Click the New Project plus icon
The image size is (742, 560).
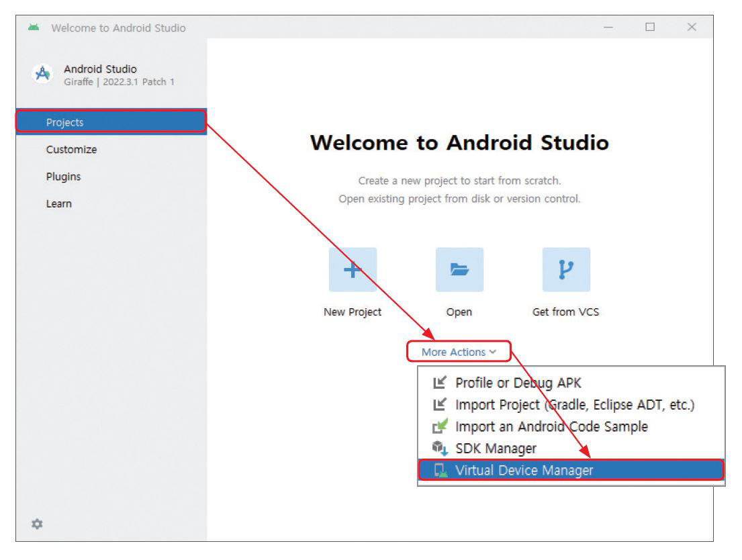pyautogui.click(x=353, y=269)
